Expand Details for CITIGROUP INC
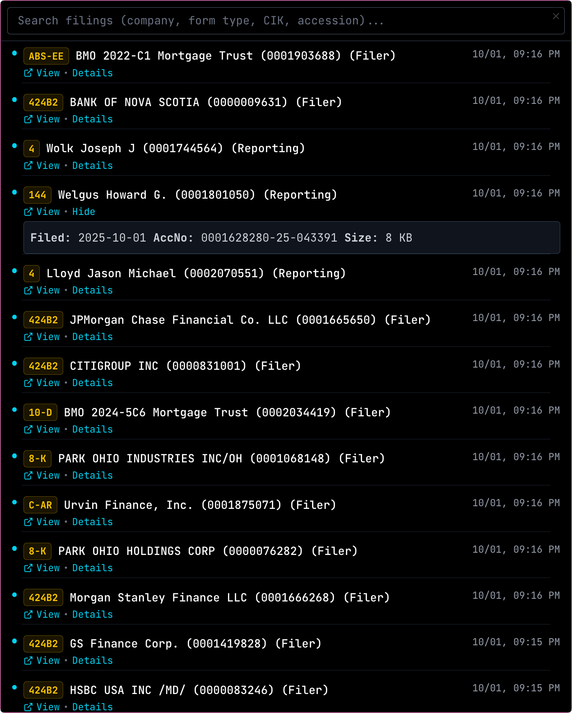The height and width of the screenshot is (713, 572). pyautogui.click(x=92, y=383)
